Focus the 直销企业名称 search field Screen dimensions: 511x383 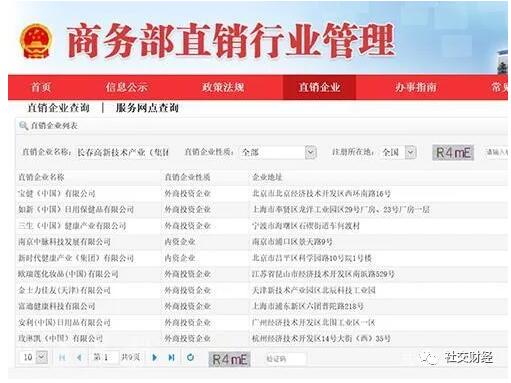(123, 152)
